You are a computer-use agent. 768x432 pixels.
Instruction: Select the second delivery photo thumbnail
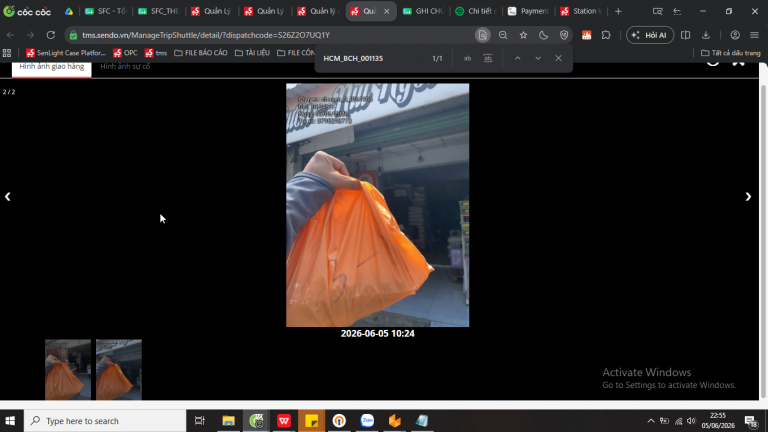pos(119,370)
